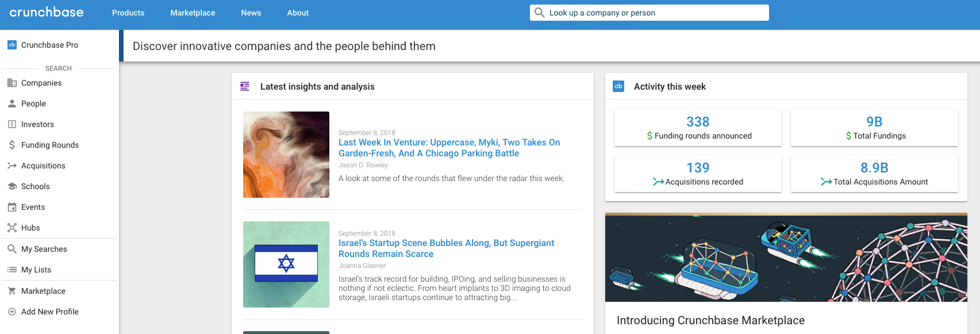
Task: Click the Investors dollar-box icon
Action: pos(11,124)
